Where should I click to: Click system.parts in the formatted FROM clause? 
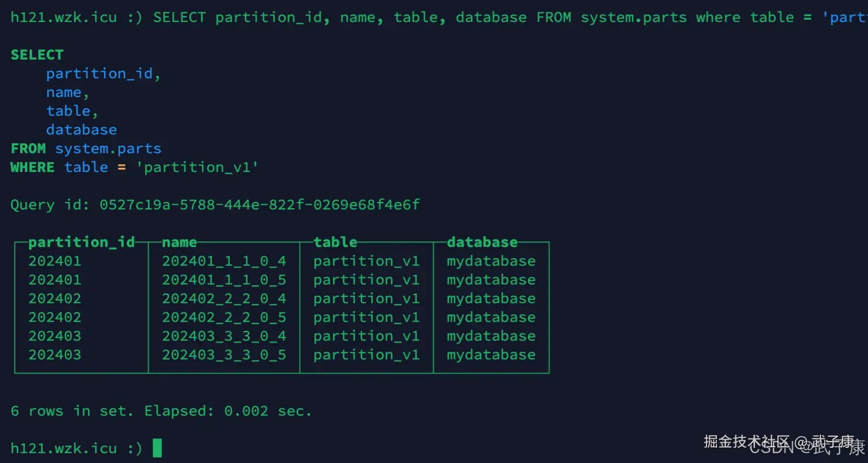108,149
